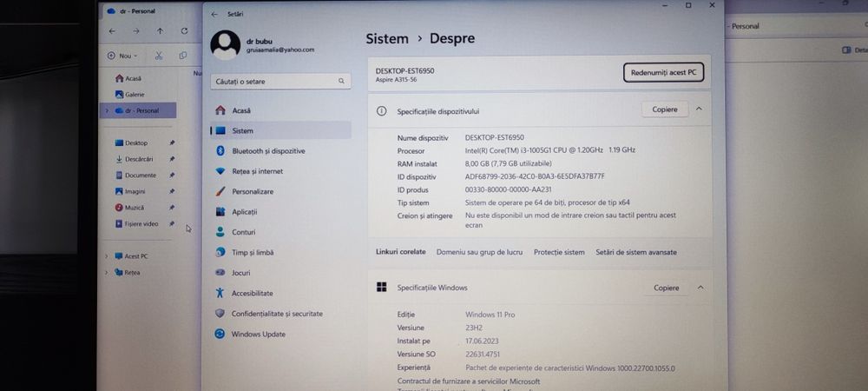Open Setări de sistem avansate link
Screen dimensions: 868x391
[636, 252]
